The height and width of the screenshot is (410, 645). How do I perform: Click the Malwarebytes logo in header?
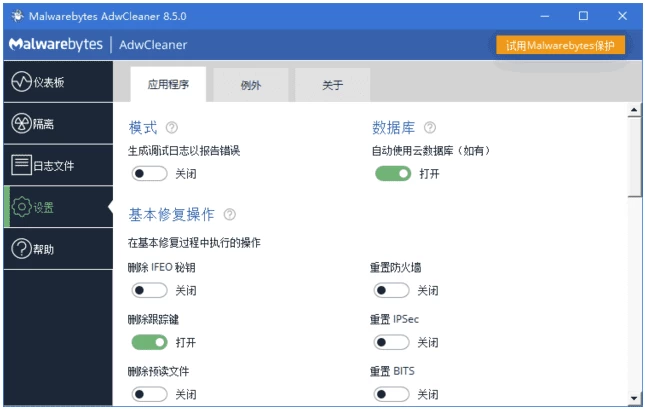[54, 45]
